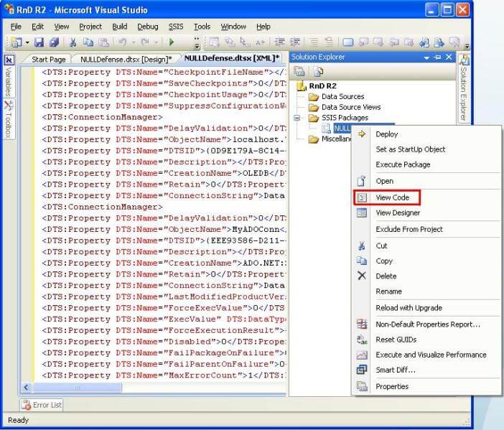Click the horizontal scrollbar left arrow

(x=27, y=388)
